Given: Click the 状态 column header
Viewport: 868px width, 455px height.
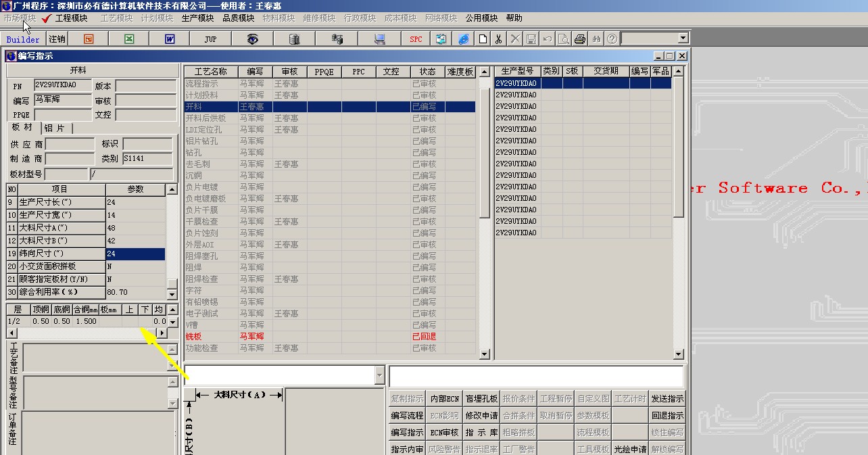Looking at the screenshot, I should tap(427, 72).
